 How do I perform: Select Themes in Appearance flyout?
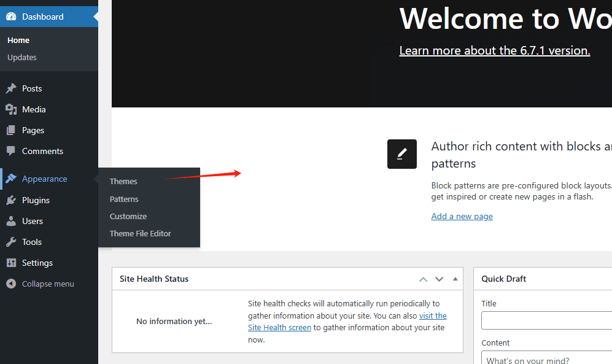(x=123, y=182)
